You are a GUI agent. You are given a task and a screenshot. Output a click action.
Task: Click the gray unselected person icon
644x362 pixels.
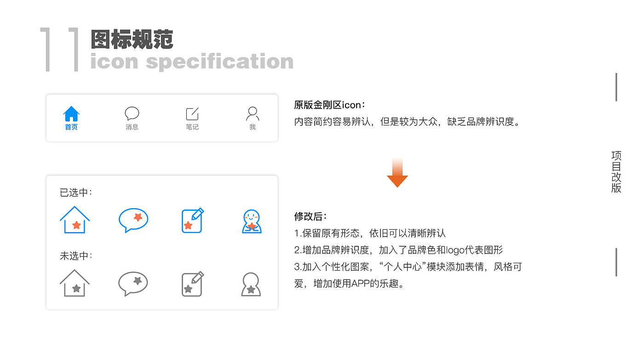(x=251, y=284)
